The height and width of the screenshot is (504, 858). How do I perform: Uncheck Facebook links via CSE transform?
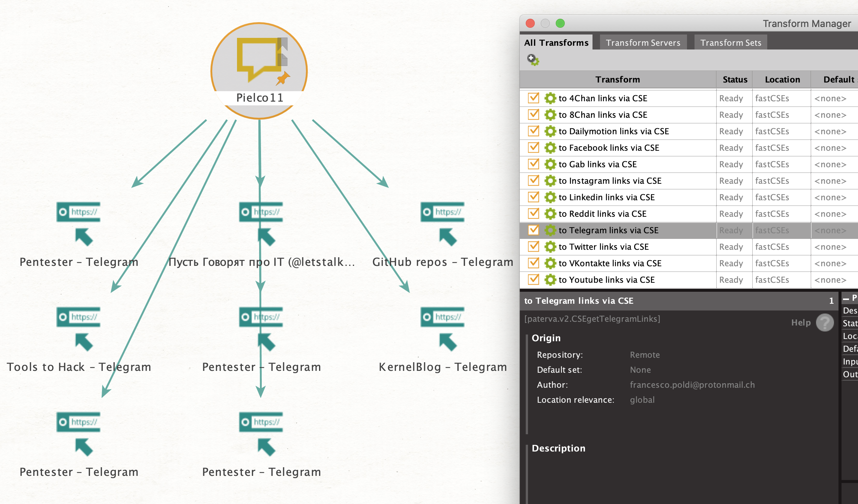click(x=533, y=147)
